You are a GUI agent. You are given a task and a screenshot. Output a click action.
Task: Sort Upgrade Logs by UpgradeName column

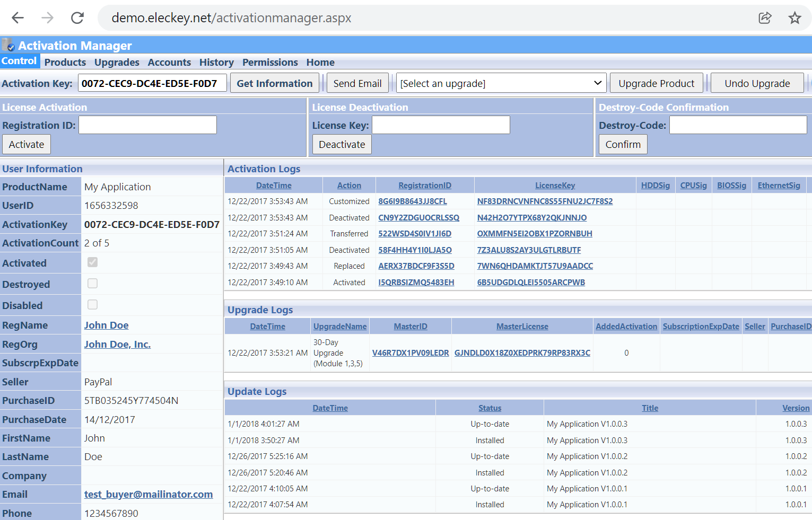pos(340,327)
